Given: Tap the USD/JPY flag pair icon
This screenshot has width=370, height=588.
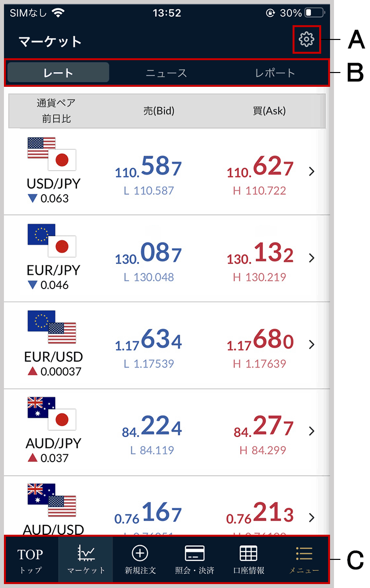Looking at the screenshot, I should (x=52, y=154).
